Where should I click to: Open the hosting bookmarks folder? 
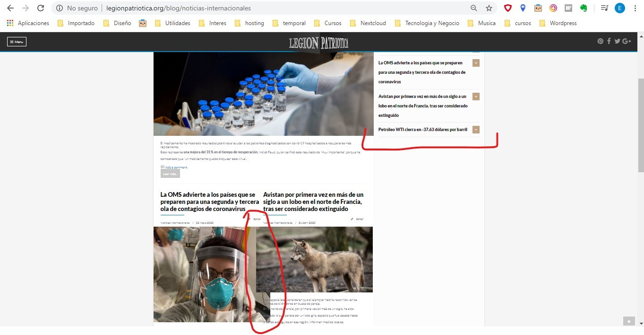[249, 23]
